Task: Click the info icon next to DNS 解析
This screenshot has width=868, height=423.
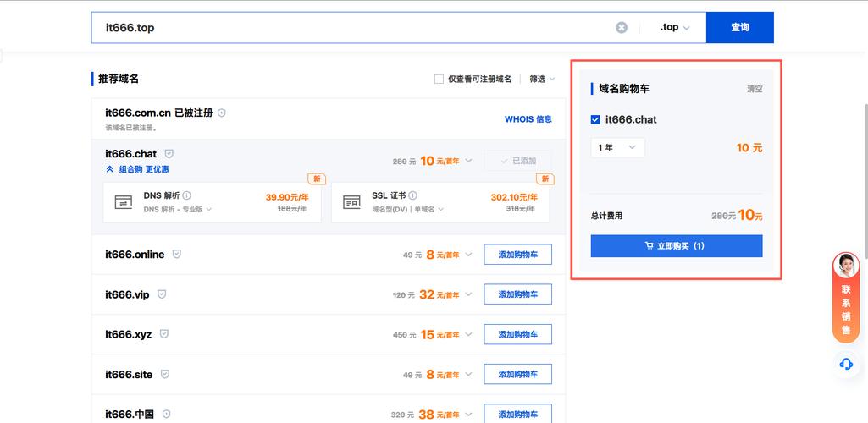Action: coord(187,195)
